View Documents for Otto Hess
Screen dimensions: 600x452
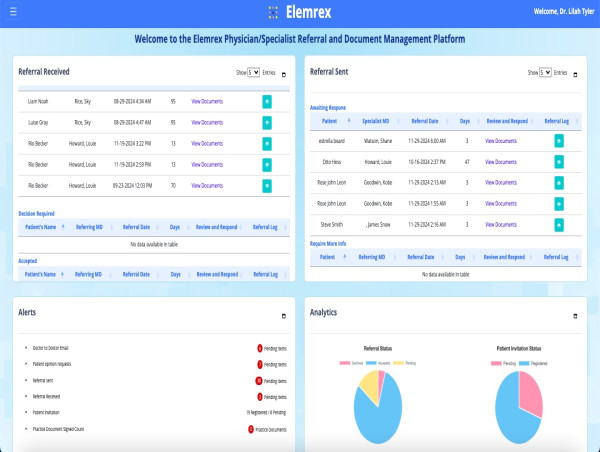[x=501, y=162]
